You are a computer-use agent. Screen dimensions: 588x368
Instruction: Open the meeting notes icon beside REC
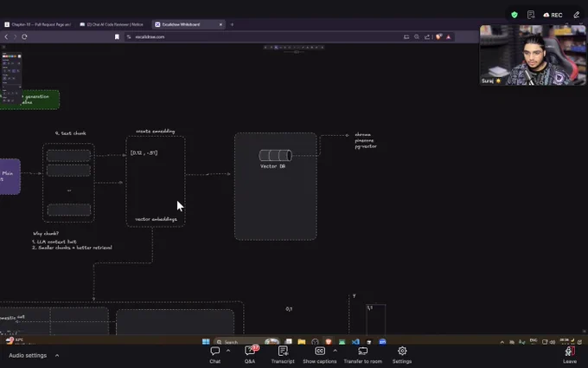tap(531, 15)
